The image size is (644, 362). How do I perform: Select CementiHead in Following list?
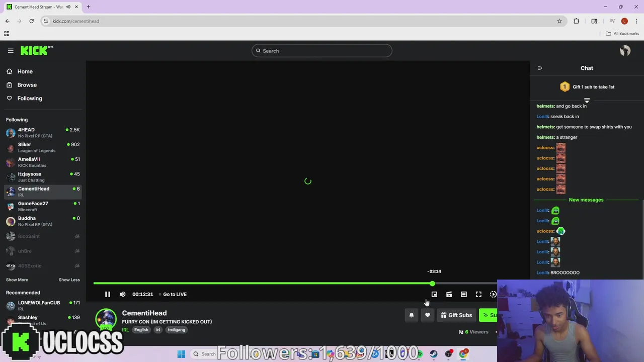coord(43,192)
